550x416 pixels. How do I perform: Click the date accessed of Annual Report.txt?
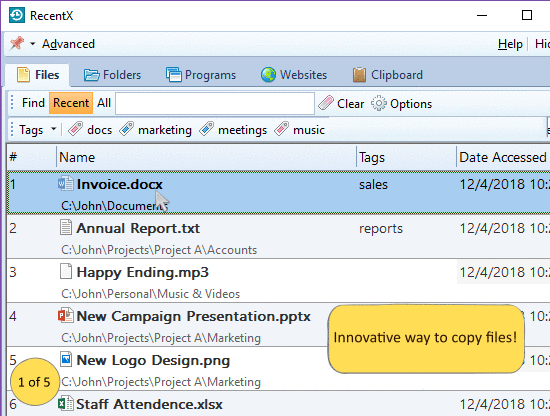click(504, 228)
